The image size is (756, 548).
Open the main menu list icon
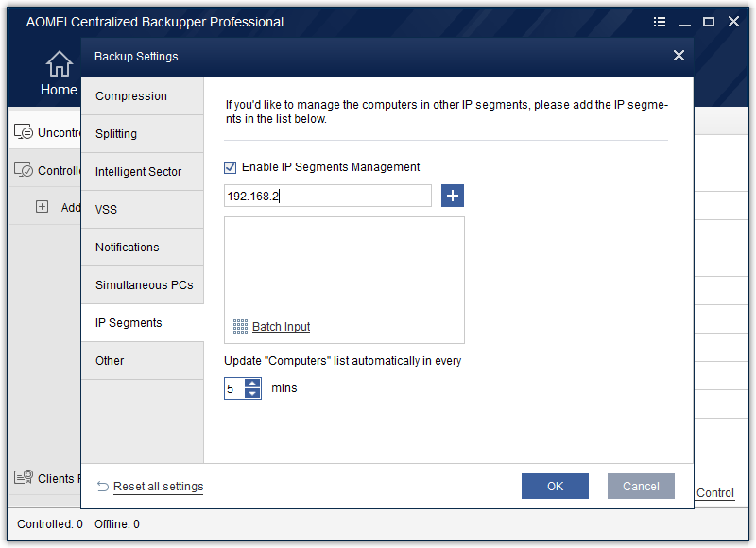pos(660,22)
